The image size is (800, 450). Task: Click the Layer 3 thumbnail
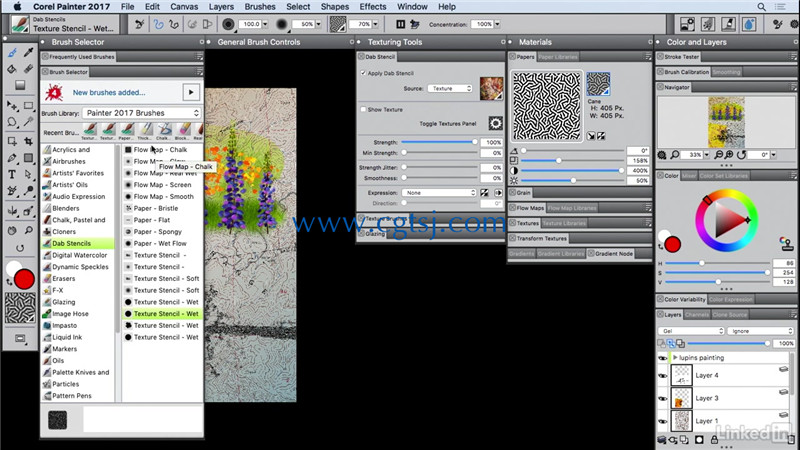click(682, 398)
